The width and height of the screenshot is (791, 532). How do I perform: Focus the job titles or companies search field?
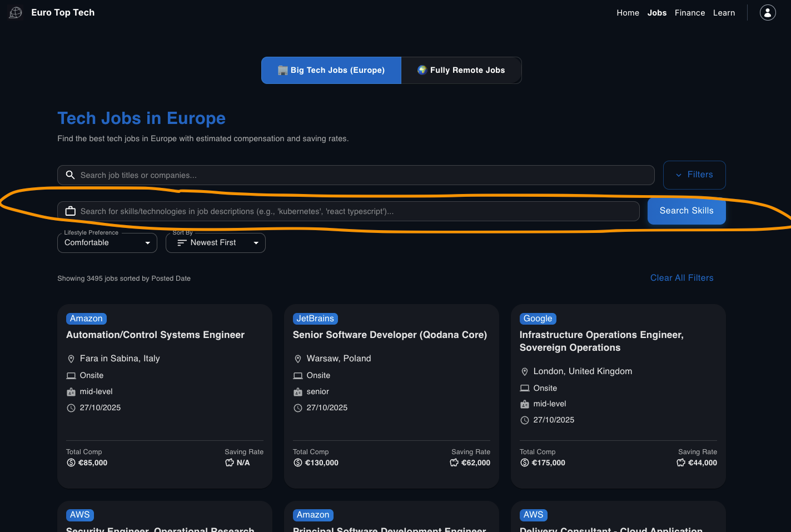[x=356, y=175]
